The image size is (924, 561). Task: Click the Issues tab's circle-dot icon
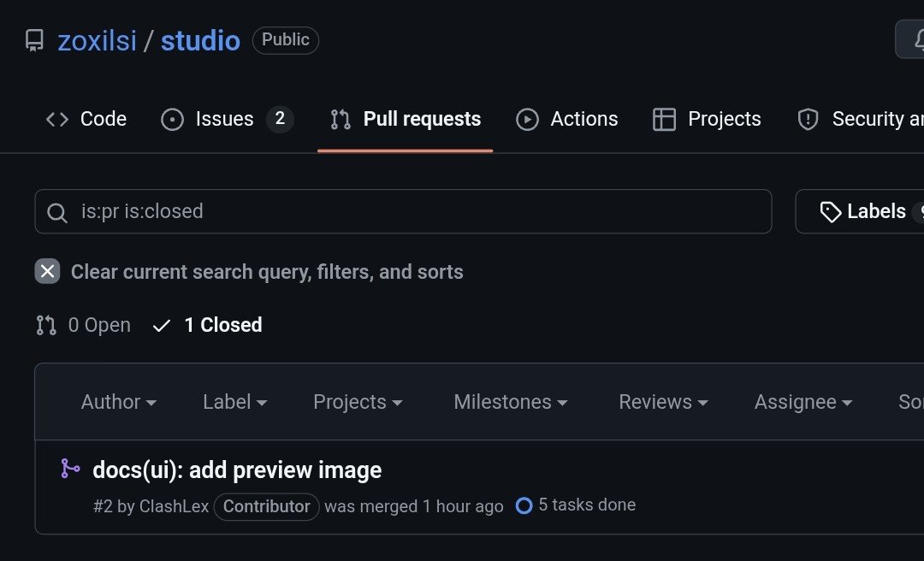[172, 119]
